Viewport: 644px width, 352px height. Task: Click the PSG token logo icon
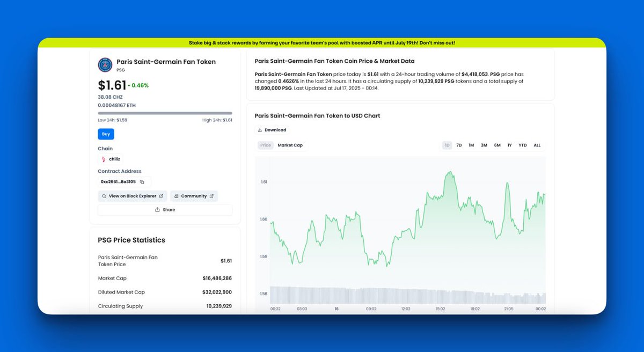[105, 65]
